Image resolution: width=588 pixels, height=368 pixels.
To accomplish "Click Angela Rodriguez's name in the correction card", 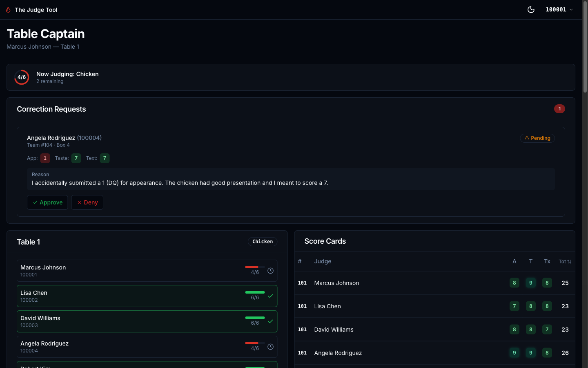I will 51,138.
